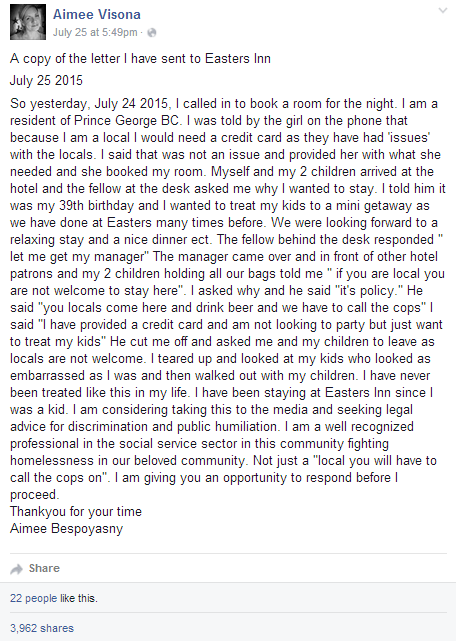Click the word "proceed." ending the letter
Image resolution: width=456 pixels, height=641 pixels.
click(34, 495)
